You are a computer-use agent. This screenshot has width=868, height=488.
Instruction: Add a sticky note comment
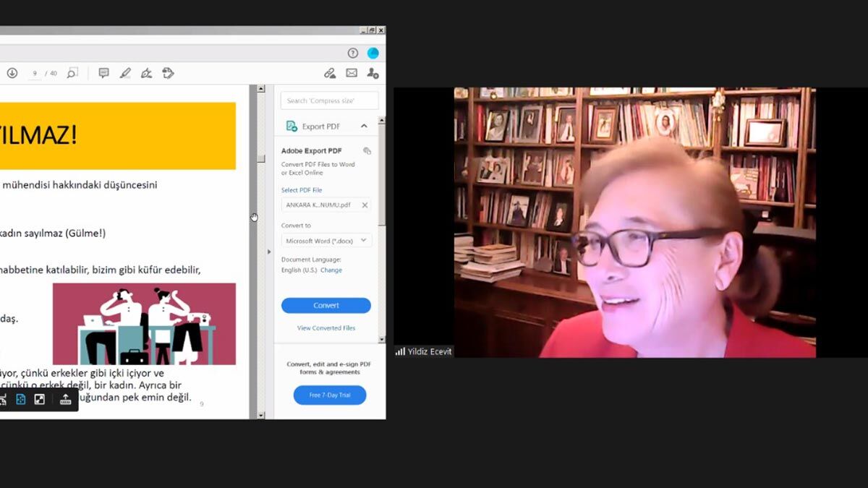(x=103, y=73)
